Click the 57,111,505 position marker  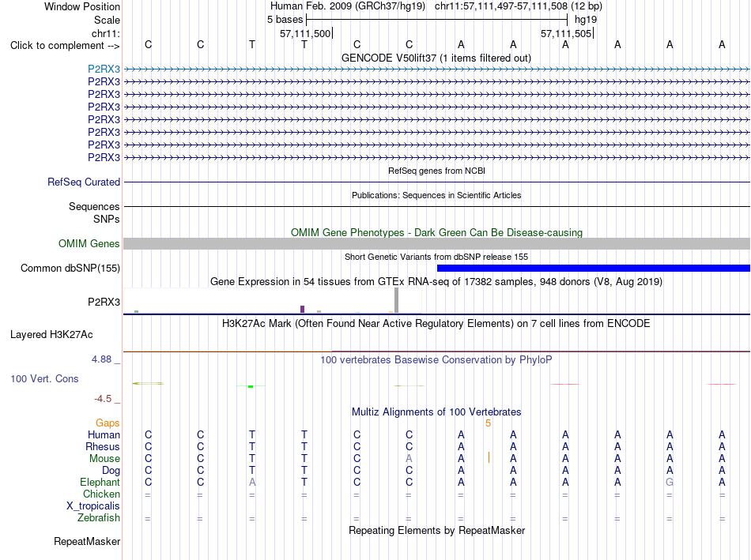(567, 33)
